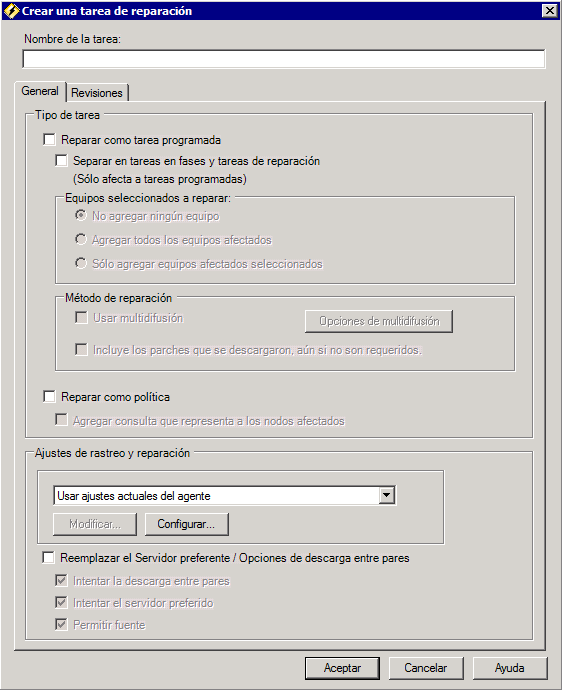Screen dimensions: 562x690
Task: Click the Aceptar button
Action: [342, 668]
